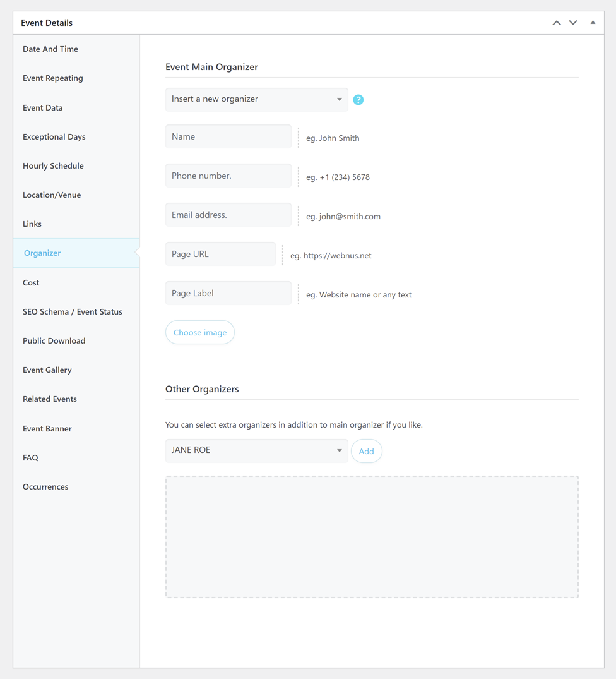Go to the Location/Venue section
The height and width of the screenshot is (679, 616).
52,195
